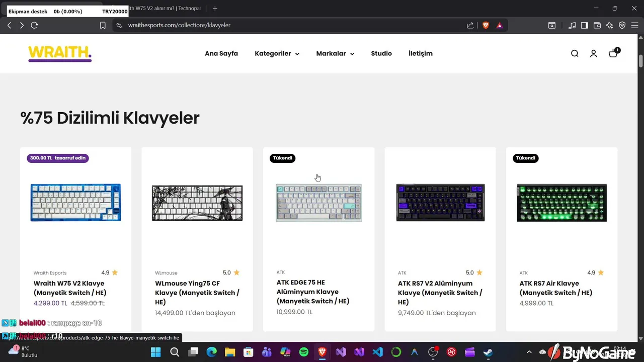Toggle the browser sidebar panel icon
The width and height of the screenshot is (644, 362).
[585, 25]
